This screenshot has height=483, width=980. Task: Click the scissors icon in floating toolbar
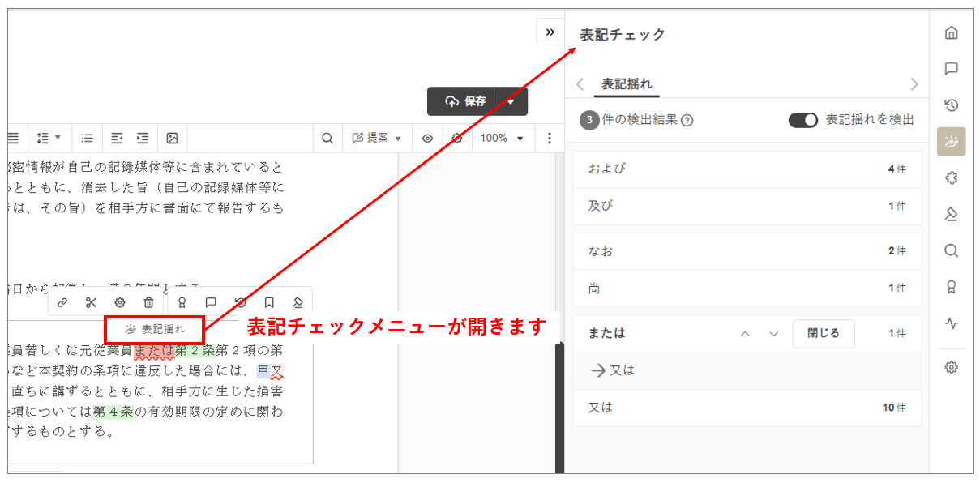91,302
